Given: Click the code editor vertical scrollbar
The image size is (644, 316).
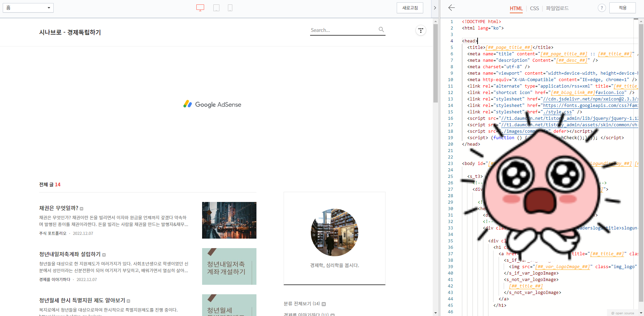Looking at the screenshot, I should pos(641,163).
